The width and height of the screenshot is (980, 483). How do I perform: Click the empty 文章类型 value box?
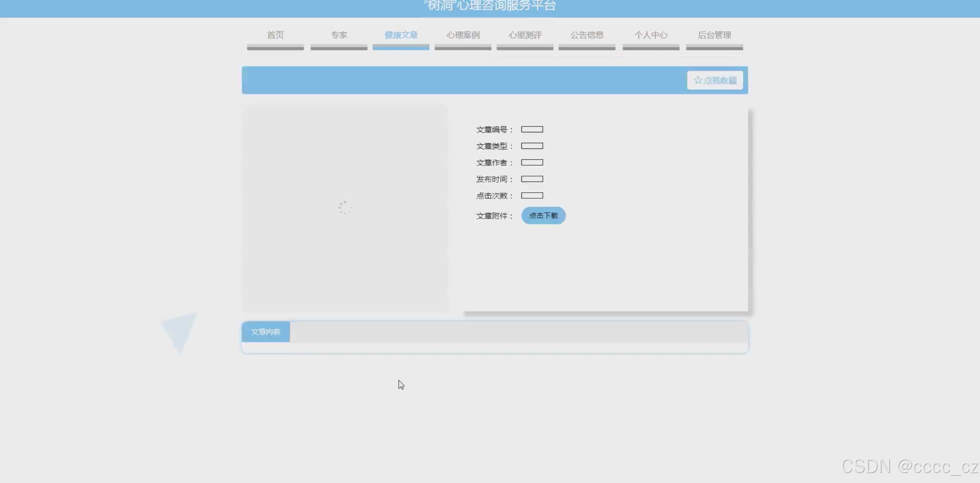point(532,146)
